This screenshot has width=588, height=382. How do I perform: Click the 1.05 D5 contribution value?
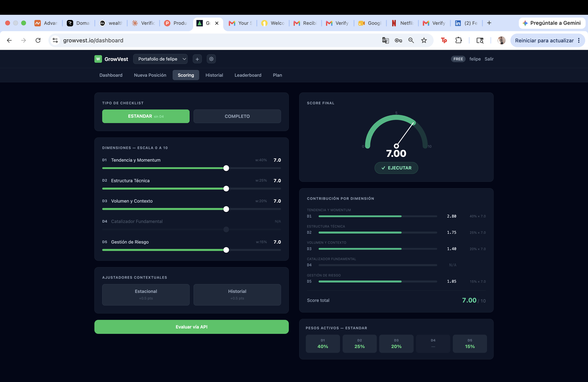[452, 281]
